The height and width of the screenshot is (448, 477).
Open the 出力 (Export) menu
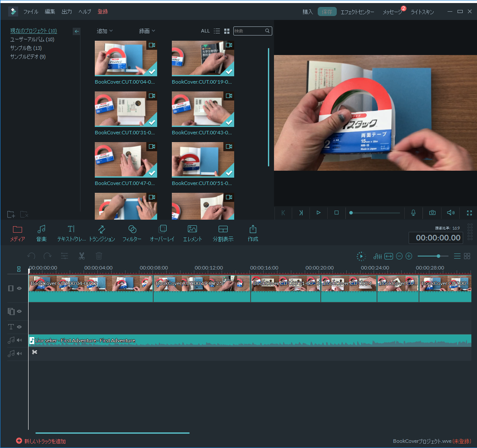coord(67,12)
